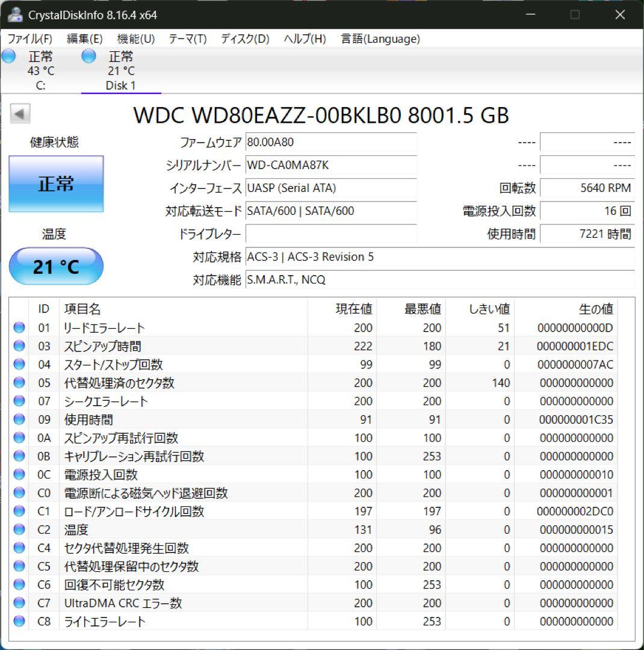Click the status orb for ID 0B row

(19, 456)
